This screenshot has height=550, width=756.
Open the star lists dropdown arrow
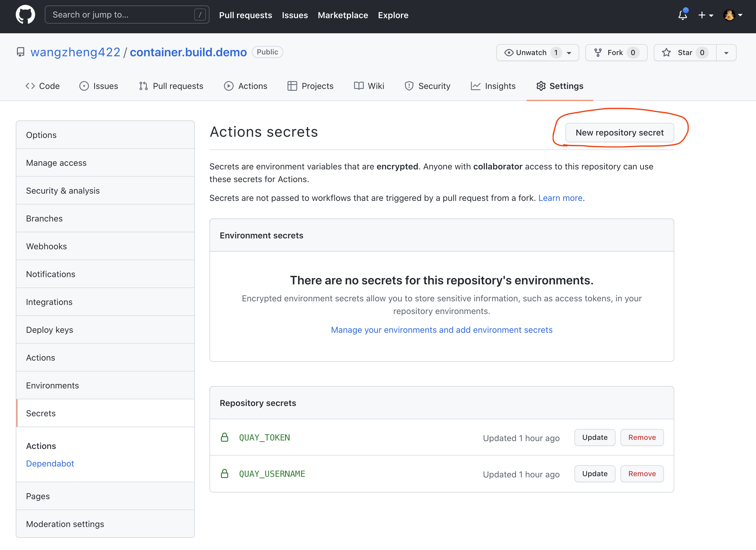click(x=726, y=53)
